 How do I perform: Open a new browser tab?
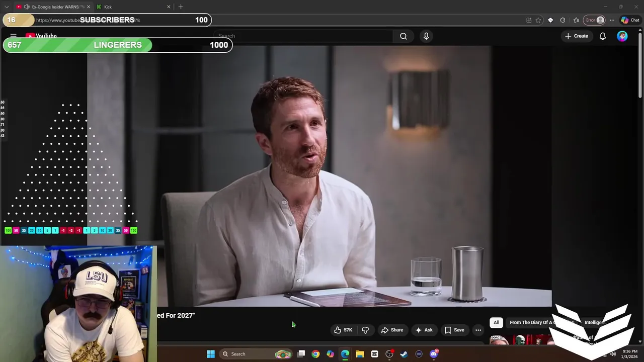[181, 7]
